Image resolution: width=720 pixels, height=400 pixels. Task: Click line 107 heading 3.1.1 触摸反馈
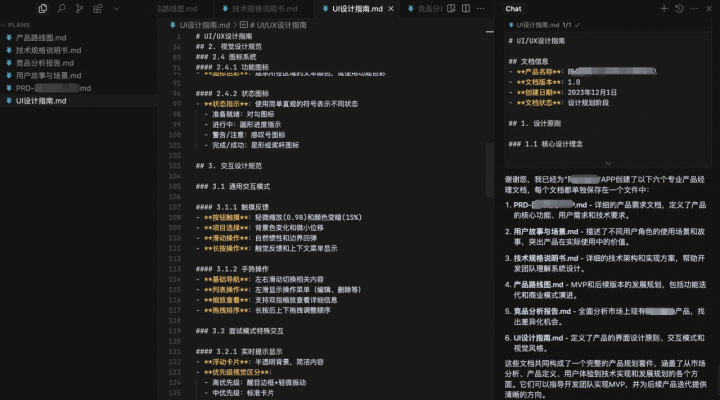(232, 207)
